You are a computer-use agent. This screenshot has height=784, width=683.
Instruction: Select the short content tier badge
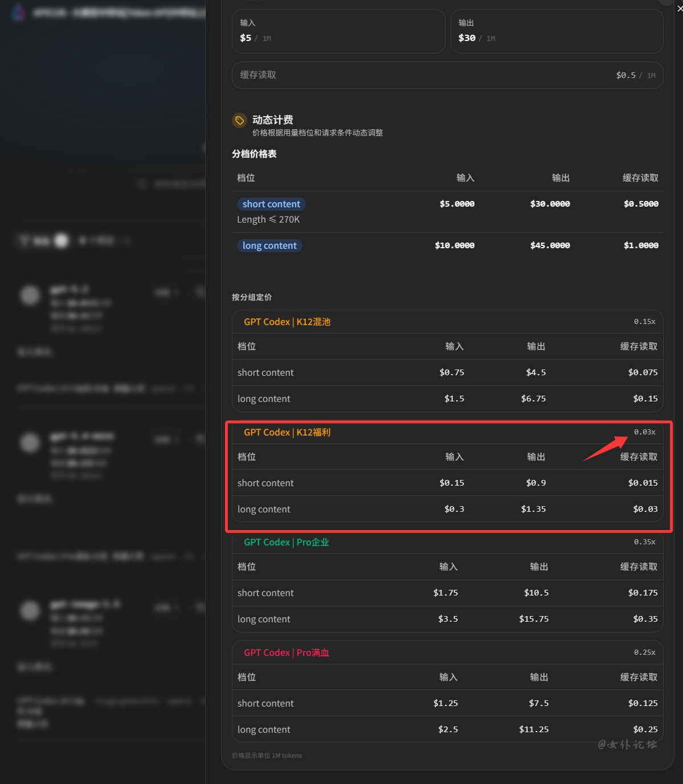(271, 204)
